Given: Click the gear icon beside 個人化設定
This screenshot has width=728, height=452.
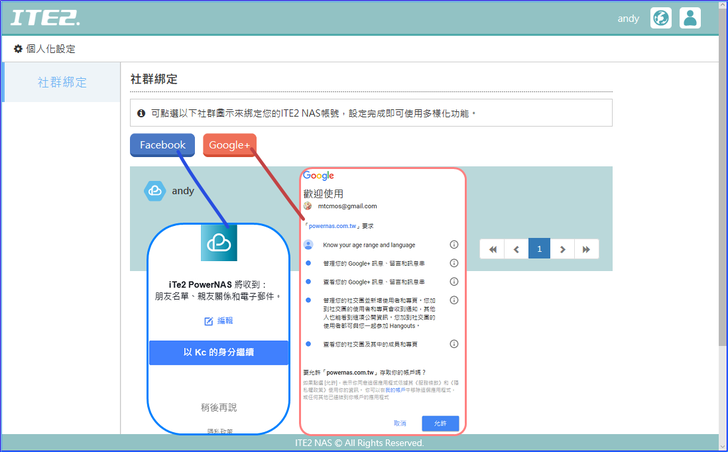Looking at the screenshot, I should pos(18,49).
